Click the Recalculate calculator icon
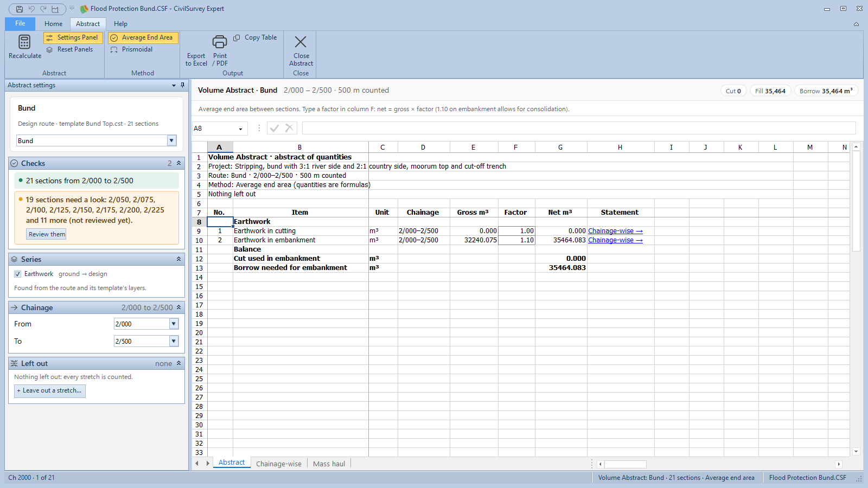The image size is (868, 488). pos(24,42)
